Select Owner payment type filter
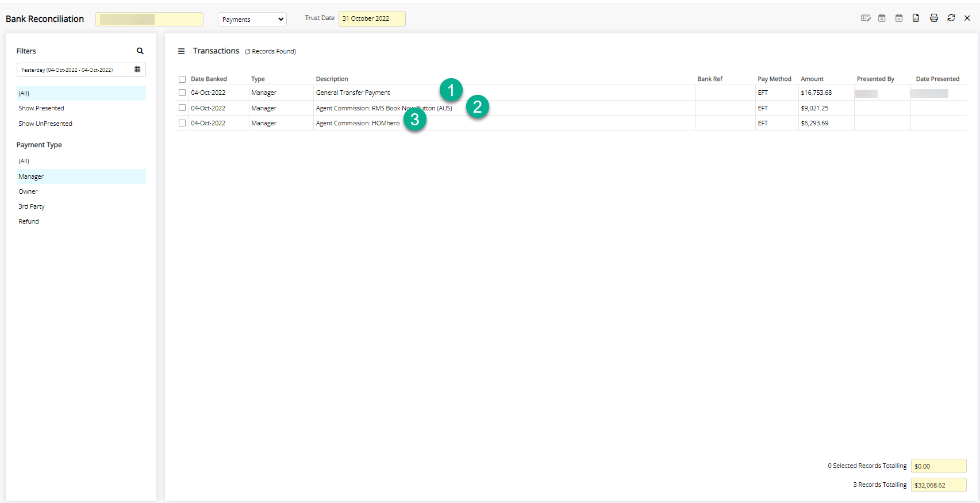 tap(28, 191)
